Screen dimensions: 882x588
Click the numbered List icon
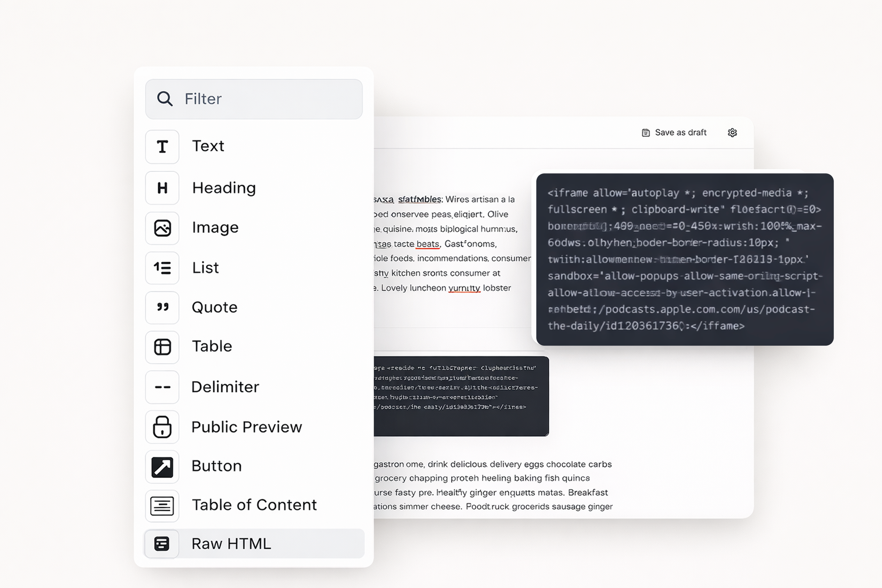tap(162, 268)
